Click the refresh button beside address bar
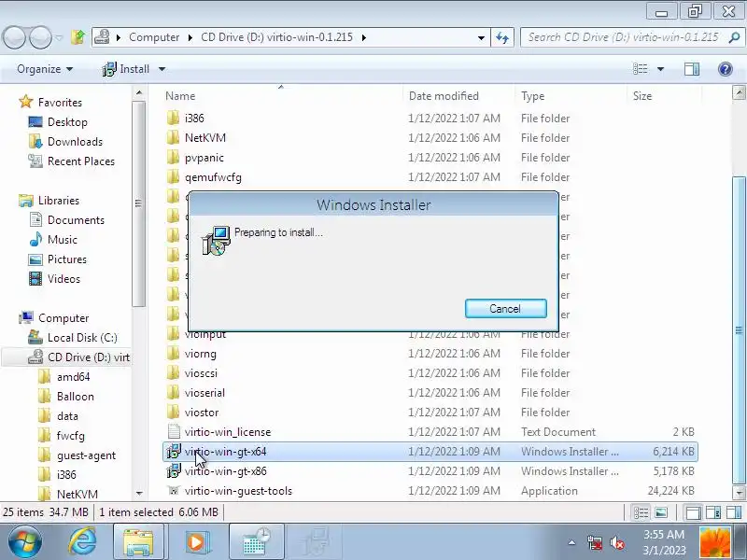Screen dimensions: 747x560 tap(502, 37)
